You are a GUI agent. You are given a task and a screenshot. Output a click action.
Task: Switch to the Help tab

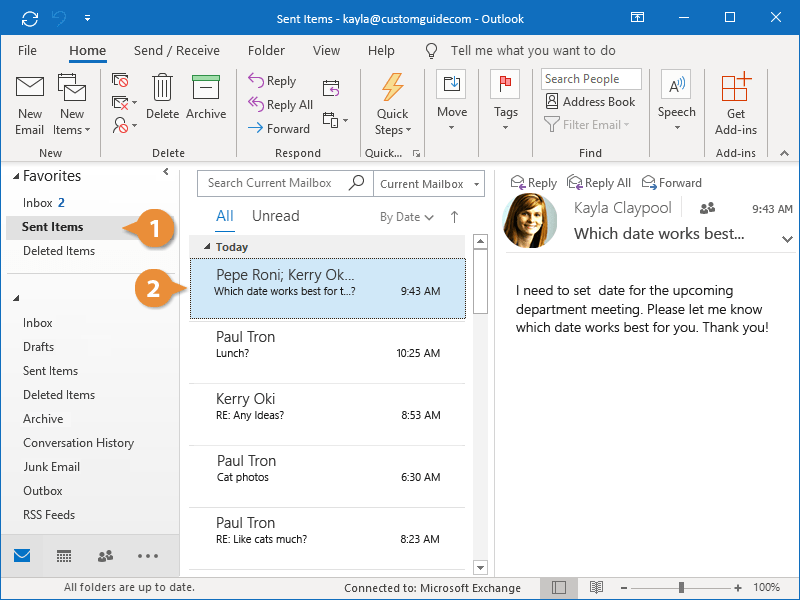(x=381, y=51)
